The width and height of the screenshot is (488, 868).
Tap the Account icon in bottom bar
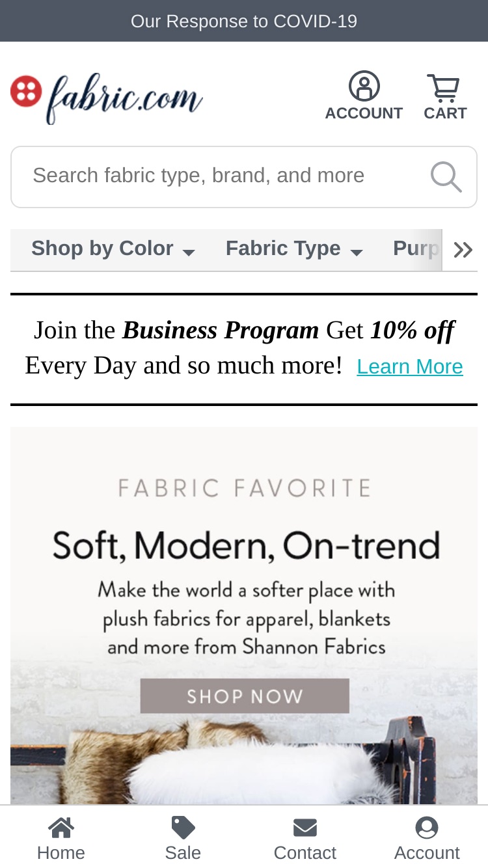pos(427,828)
